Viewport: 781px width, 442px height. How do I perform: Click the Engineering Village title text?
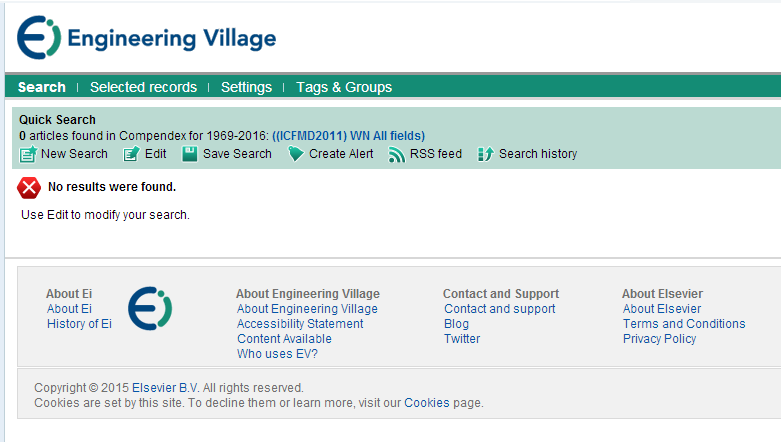tap(172, 39)
